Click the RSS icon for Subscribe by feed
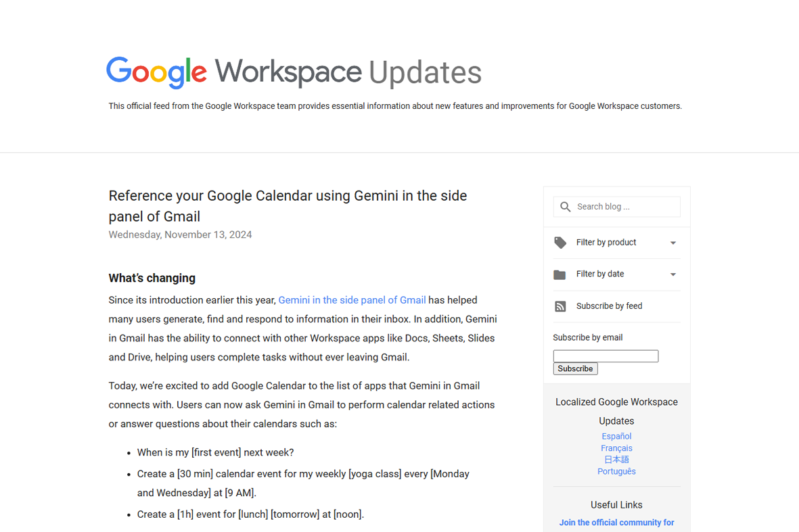 (x=560, y=306)
